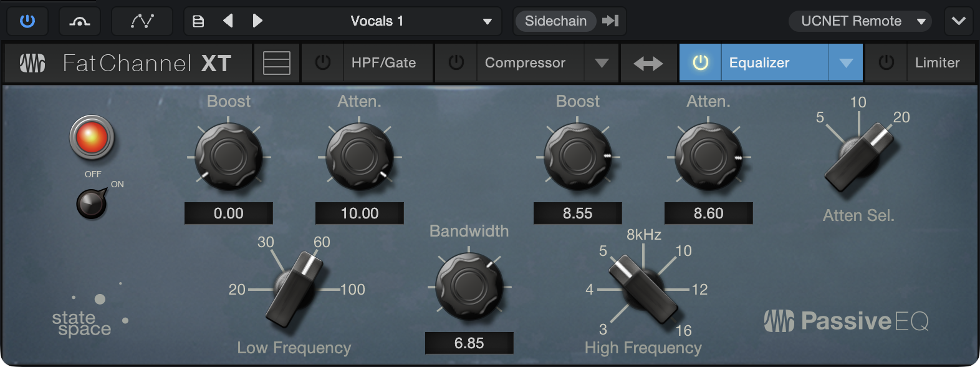Click the Atten Sel. rotary selector
The height and width of the screenshot is (367, 980).
tap(860, 156)
